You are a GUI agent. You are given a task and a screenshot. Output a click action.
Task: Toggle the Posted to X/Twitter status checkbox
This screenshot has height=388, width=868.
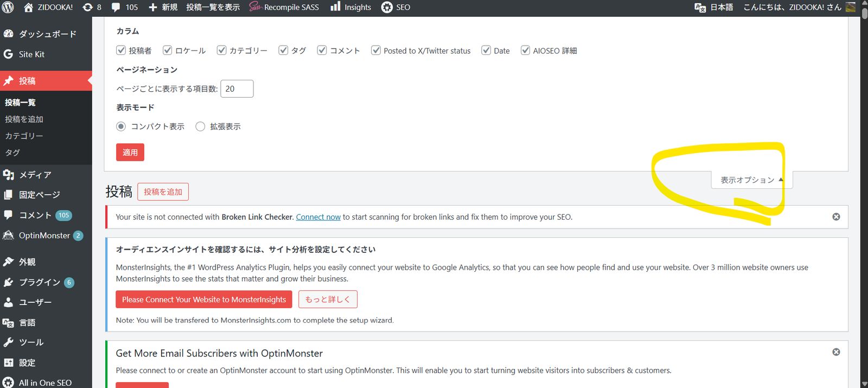coord(375,50)
